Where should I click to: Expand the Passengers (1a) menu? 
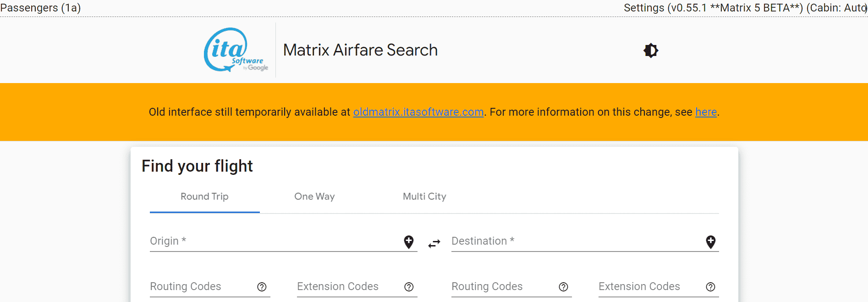(40, 8)
